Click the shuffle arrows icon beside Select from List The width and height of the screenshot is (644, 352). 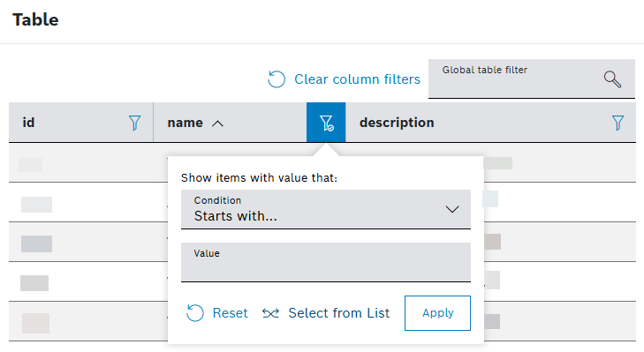270,313
